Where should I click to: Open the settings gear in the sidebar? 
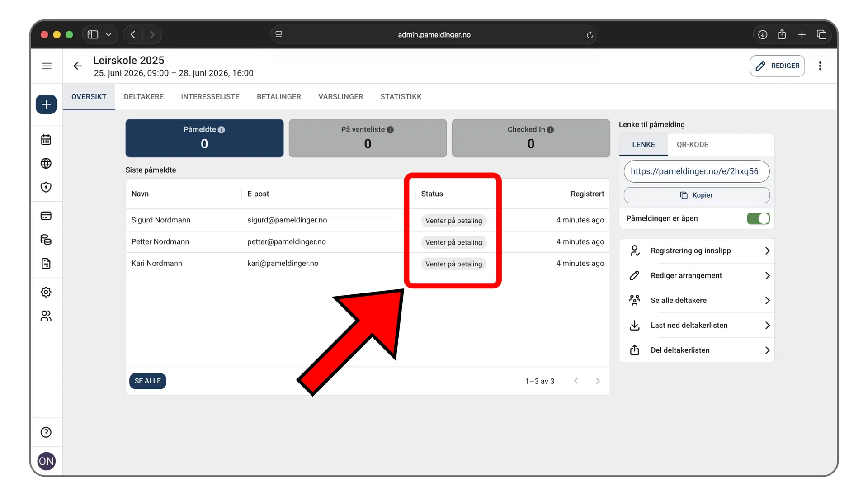pyautogui.click(x=46, y=292)
